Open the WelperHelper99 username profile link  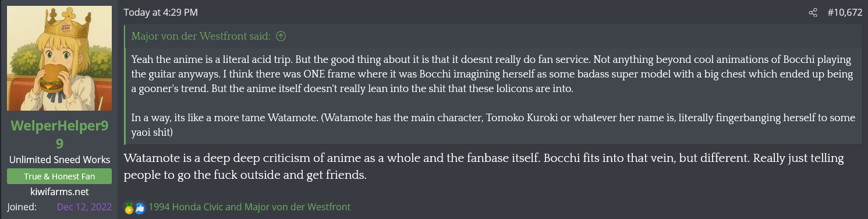click(x=59, y=135)
